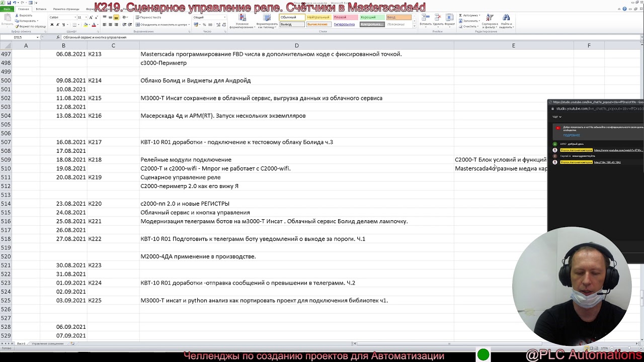Screen dimensions: 644x362
Task: Toggle Wrap Text (Перенос текста)
Action: (148, 18)
